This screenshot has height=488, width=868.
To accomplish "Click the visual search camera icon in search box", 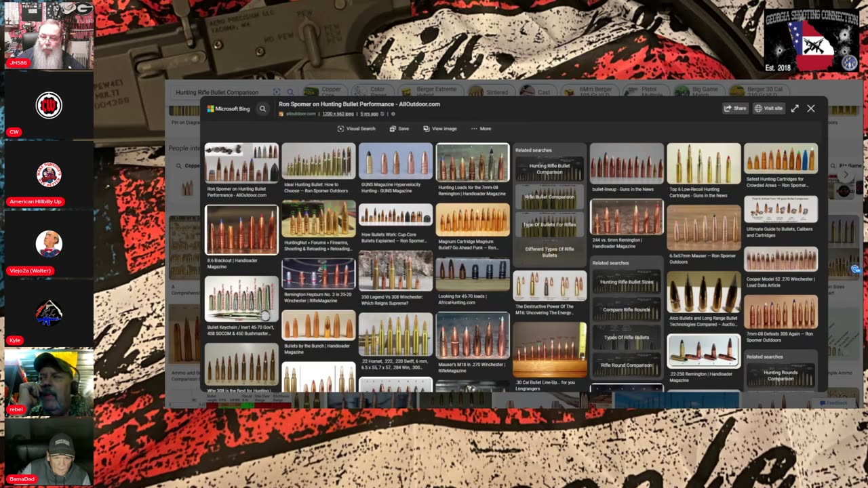I will pyautogui.click(x=277, y=92).
